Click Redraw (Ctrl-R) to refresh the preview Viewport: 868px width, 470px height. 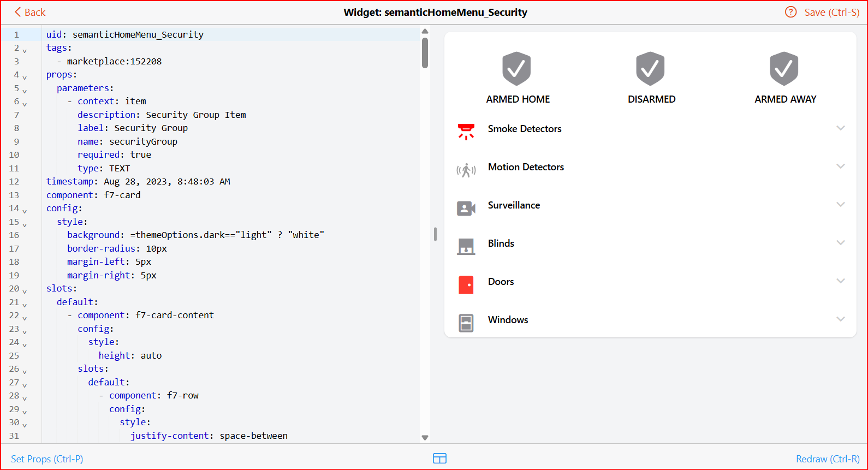click(x=828, y=459)
